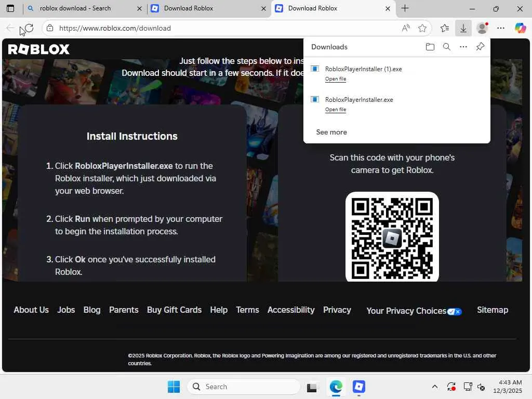Pin the Downloads panel
Viewport: 532px width, 399px height.
pos(480,46)
